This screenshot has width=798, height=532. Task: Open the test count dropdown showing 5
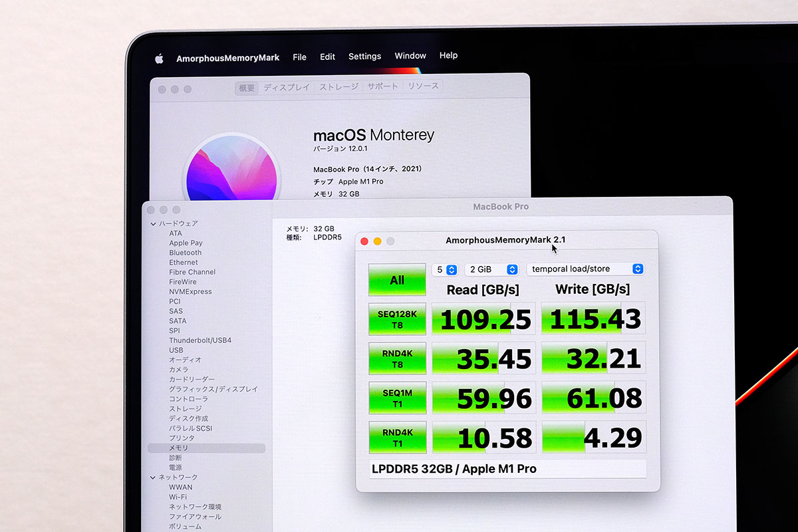(x=445, y=269)
